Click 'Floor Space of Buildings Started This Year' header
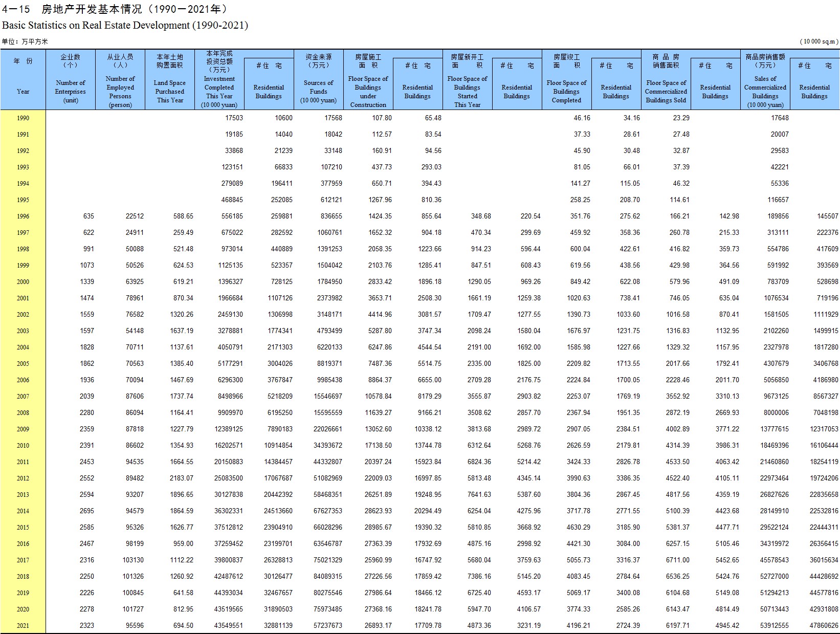The height and width of the screenshot is (634, 840). (x=468, y=92)
